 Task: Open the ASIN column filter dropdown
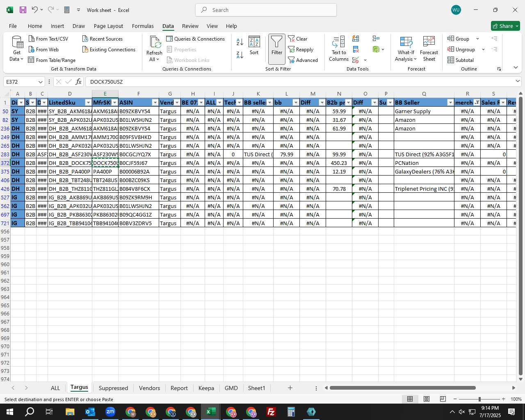pos(155,103)
